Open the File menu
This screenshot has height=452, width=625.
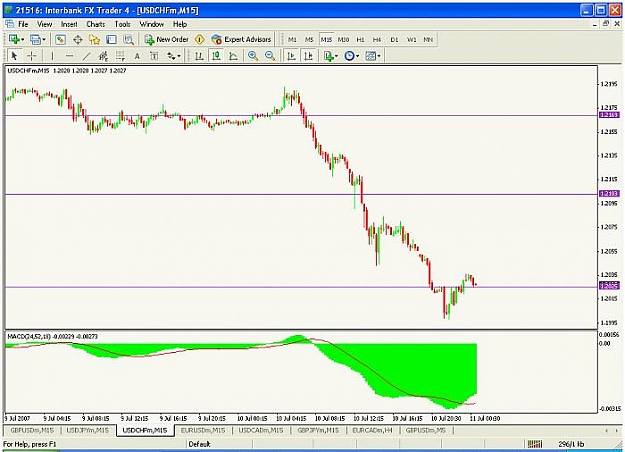coord(23,24)
